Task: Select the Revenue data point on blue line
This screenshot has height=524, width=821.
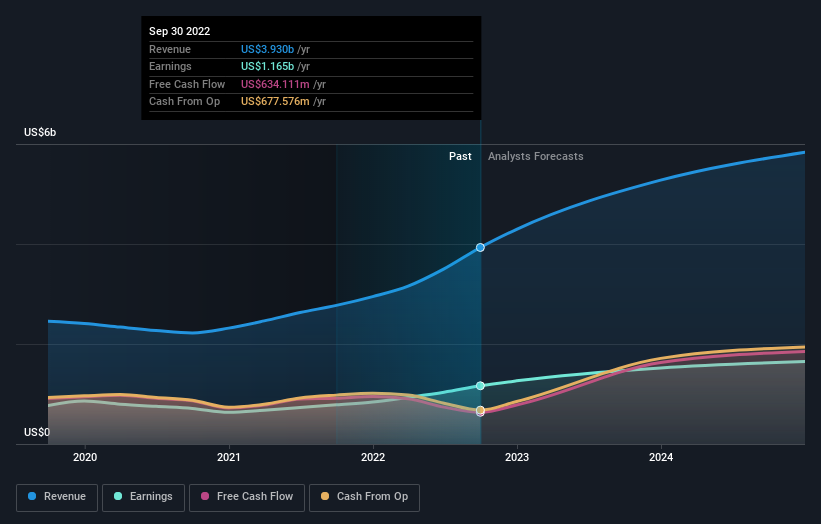Action: (x=480, y=247)
